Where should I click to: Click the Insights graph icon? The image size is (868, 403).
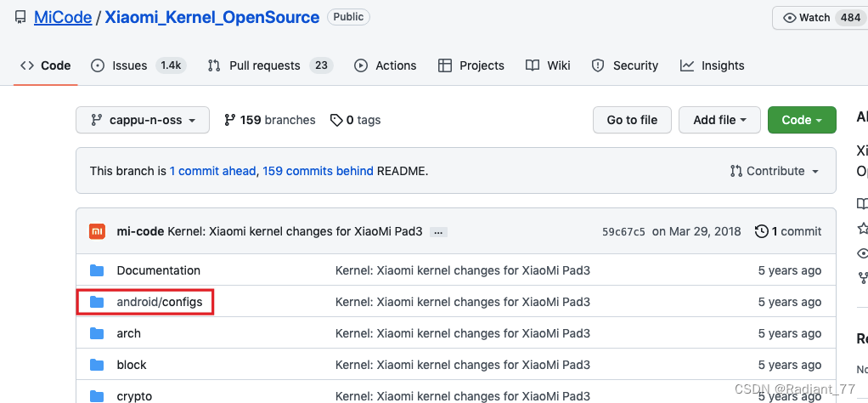click(x=687, y=65)
